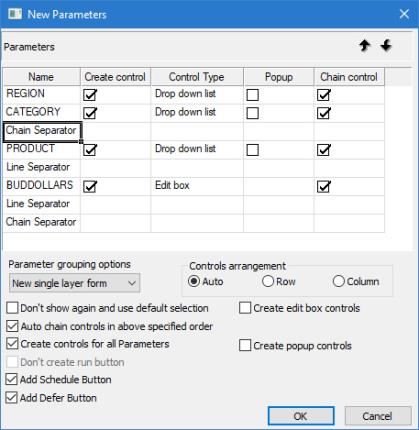
Task: Select the last Chain Separator row
Action: pyautogui.click(x=42, y=223)
